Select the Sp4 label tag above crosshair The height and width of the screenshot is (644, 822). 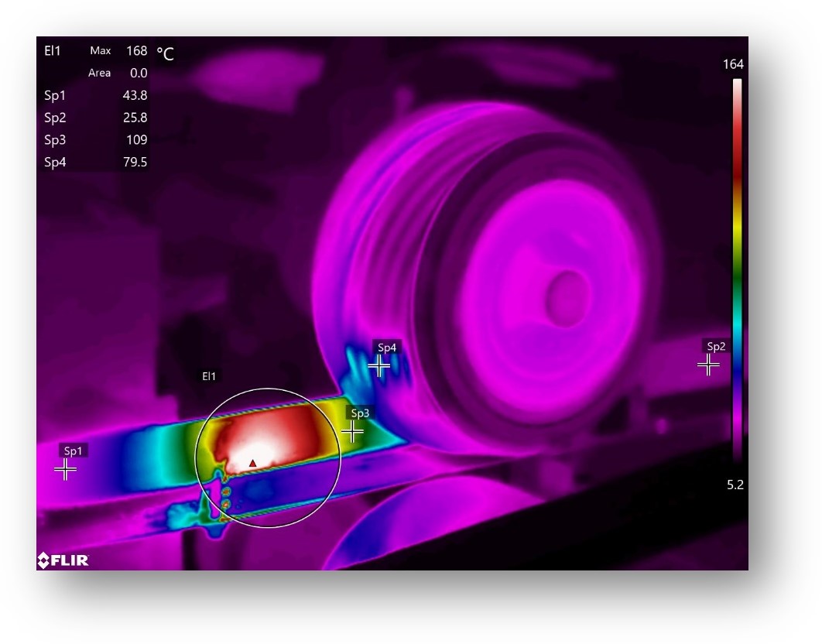click(387, 348)
